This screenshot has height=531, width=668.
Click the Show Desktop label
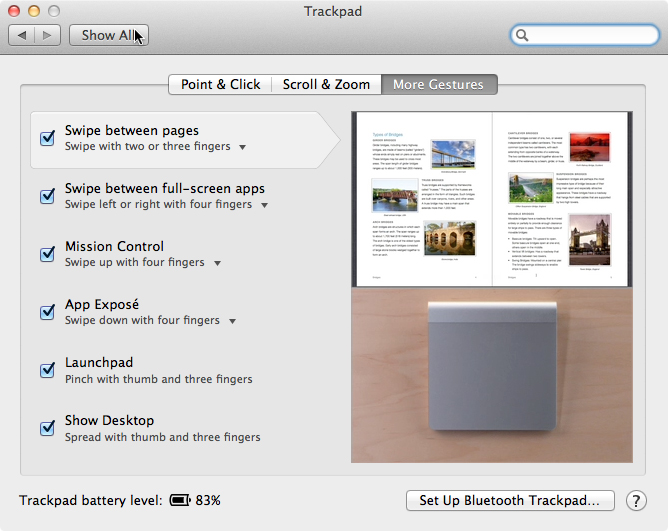(109, 421)
